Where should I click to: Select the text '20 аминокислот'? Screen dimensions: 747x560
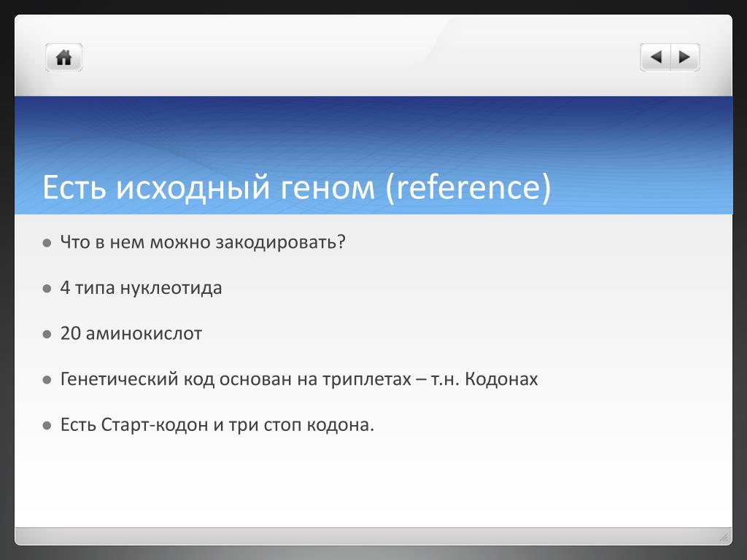[131, 333]
